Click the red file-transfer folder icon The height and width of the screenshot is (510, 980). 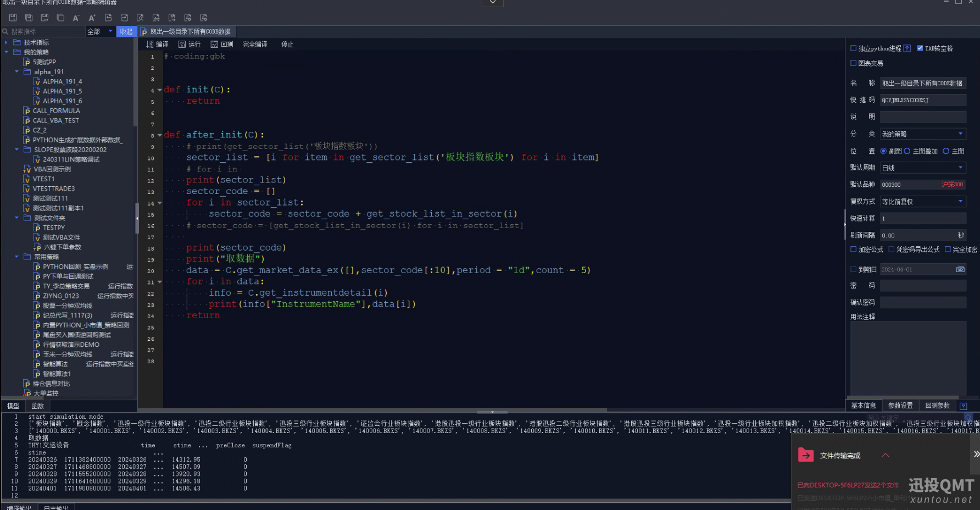(x=806, y=455)
